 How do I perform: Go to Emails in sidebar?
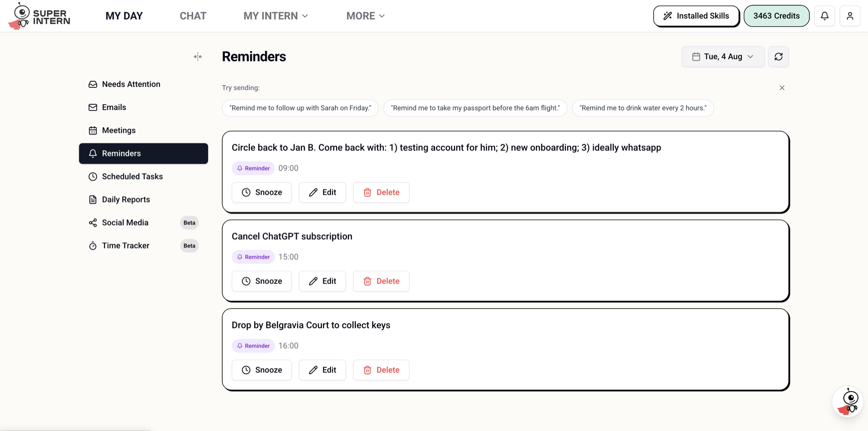click(143, 107)
